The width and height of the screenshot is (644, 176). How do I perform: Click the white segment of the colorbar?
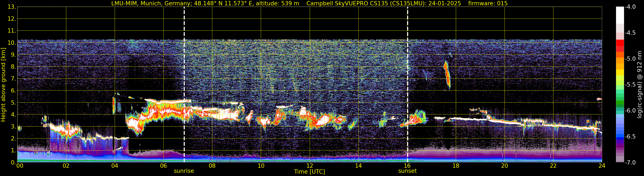coord(620,15)
